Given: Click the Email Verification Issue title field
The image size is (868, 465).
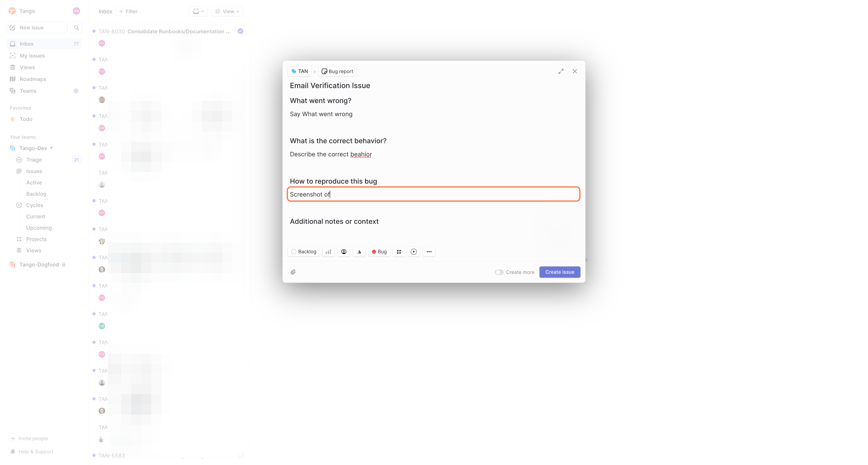Looking at the screenshot, I should click(330, 86).
